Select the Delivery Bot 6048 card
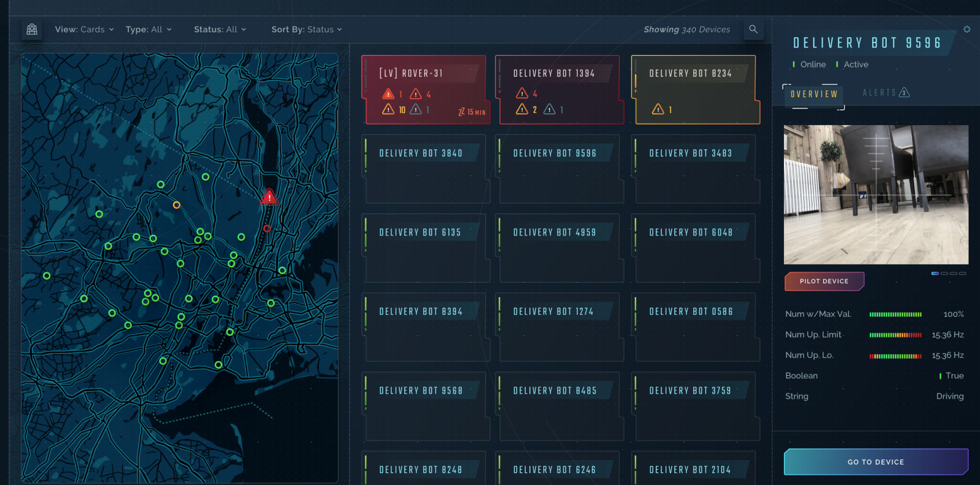 (x=695, y=248)
